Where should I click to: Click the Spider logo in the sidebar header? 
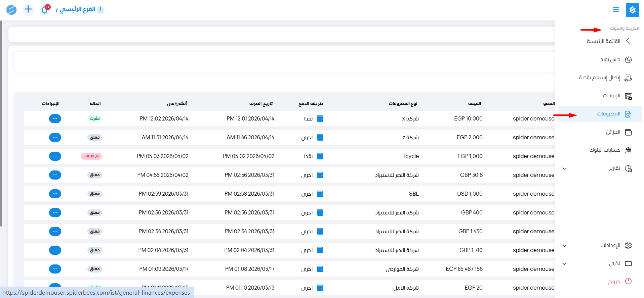(x=632, y=10)
